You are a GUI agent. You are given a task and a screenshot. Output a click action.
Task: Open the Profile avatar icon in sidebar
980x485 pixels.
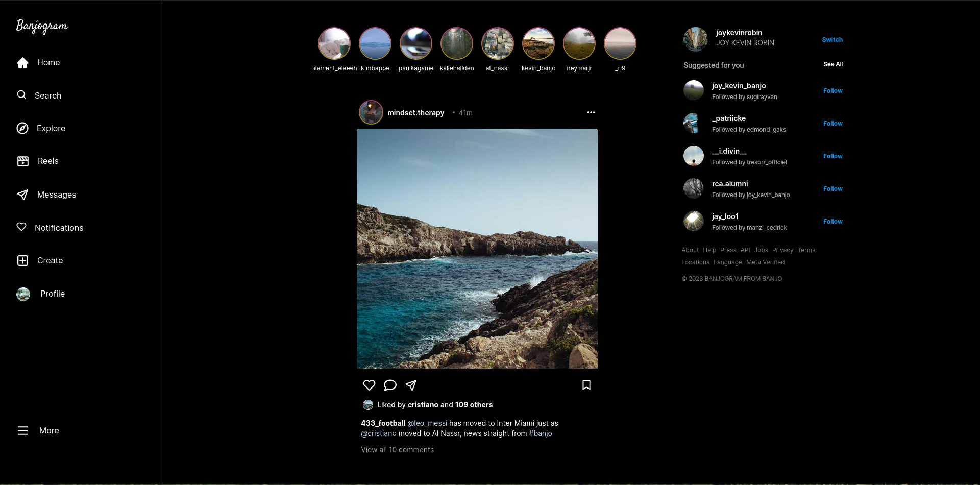pyautogui.click(x=23, y=294)
